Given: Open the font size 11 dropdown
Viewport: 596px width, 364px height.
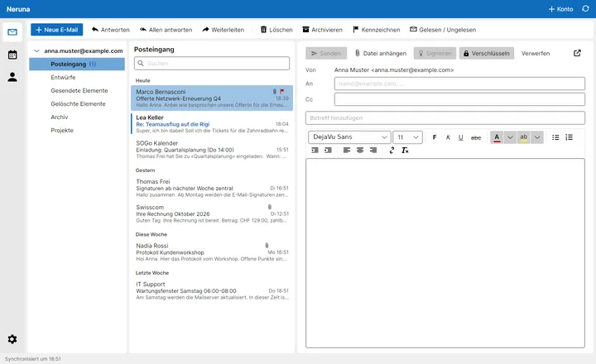Looking at the screenshot, I should (407, 137).
